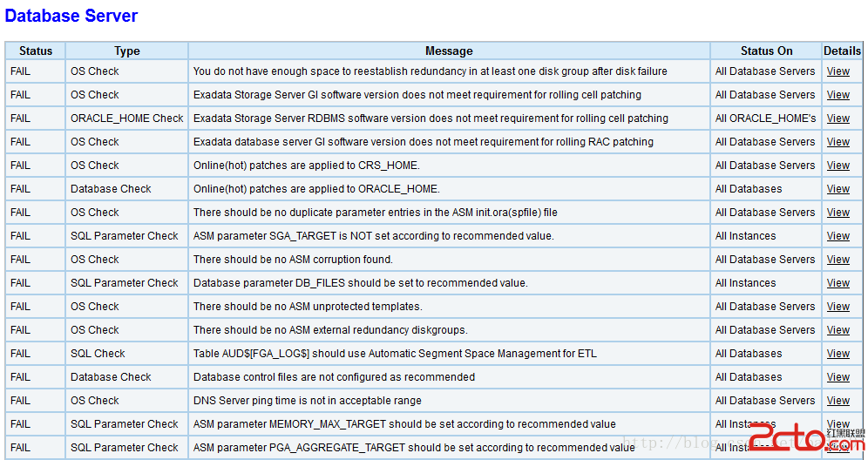Open View link for disk redundancy space failure
The width and height of the screenshot is (868, 460).
point(838,71)
